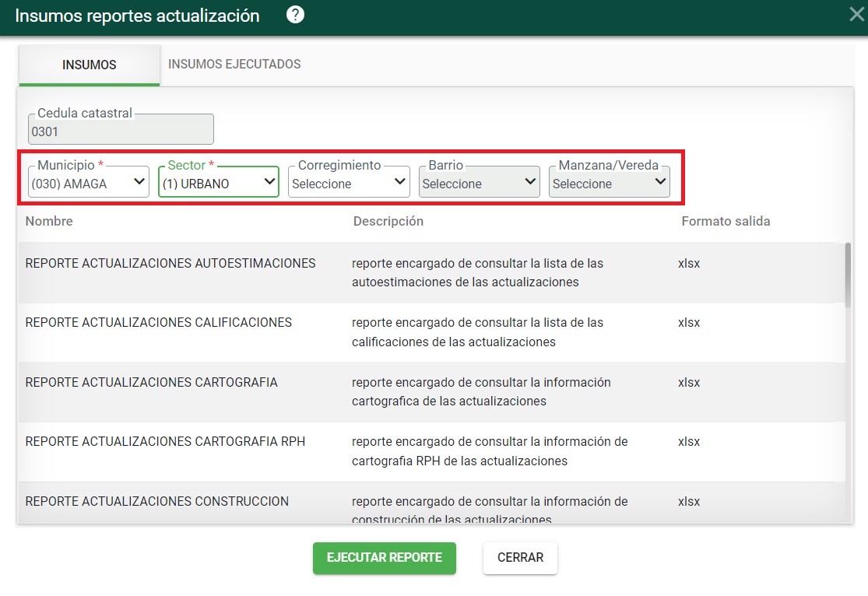Click the Formato salida column header
The image size is (868, 596).
726,222
